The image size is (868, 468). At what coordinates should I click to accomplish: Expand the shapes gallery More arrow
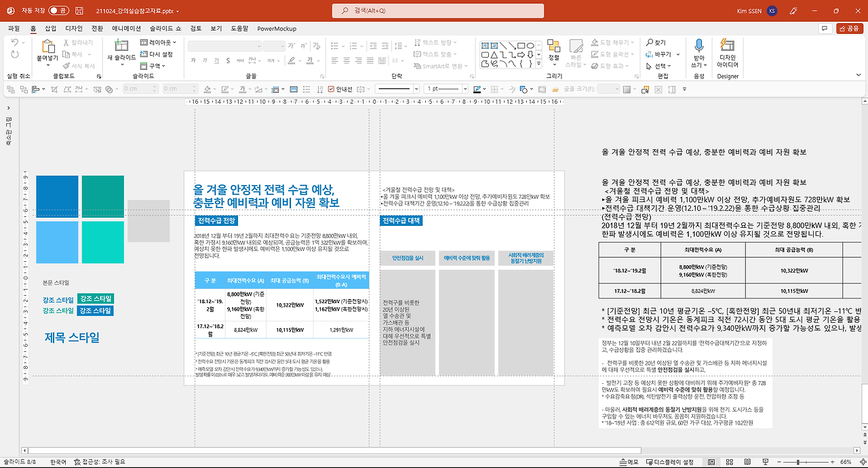[x=540, y=64]
